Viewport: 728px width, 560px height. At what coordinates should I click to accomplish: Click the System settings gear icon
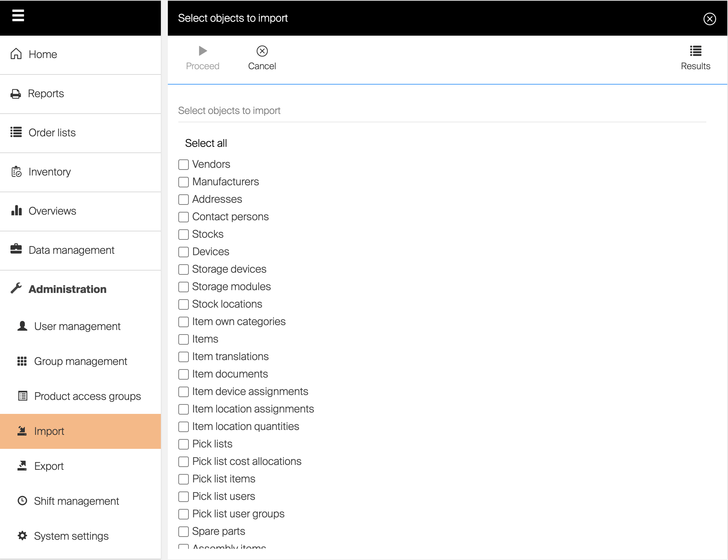click(22, 536)
